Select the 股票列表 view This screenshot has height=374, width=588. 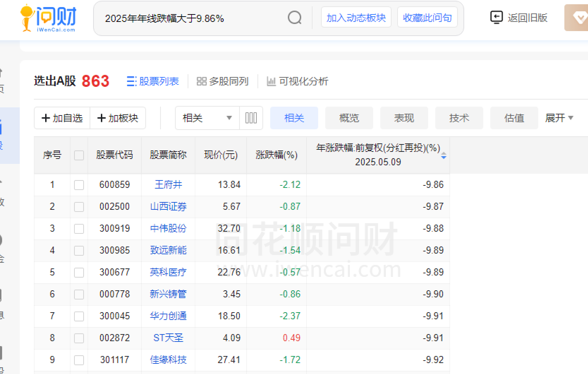coord(153,81)
